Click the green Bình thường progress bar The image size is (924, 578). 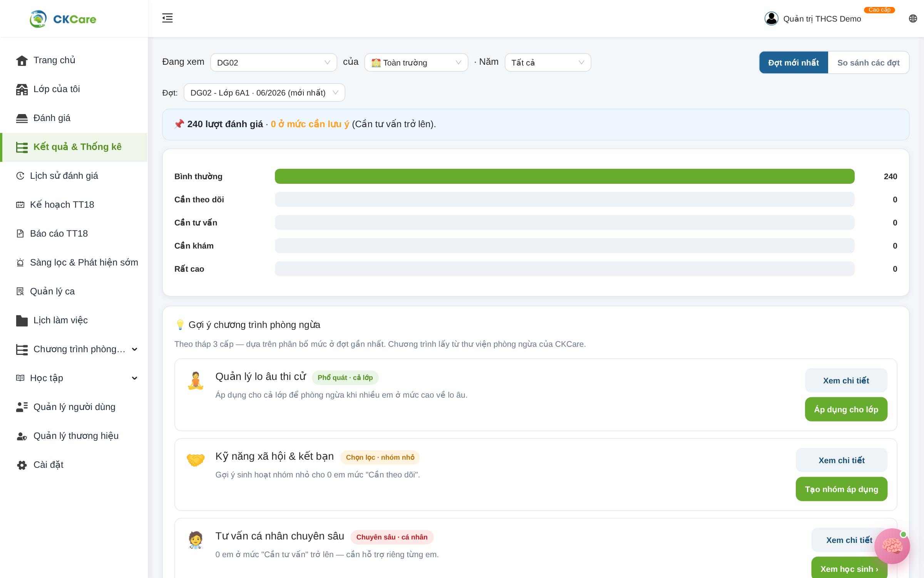pyautogui.click(x=564, y=176)
